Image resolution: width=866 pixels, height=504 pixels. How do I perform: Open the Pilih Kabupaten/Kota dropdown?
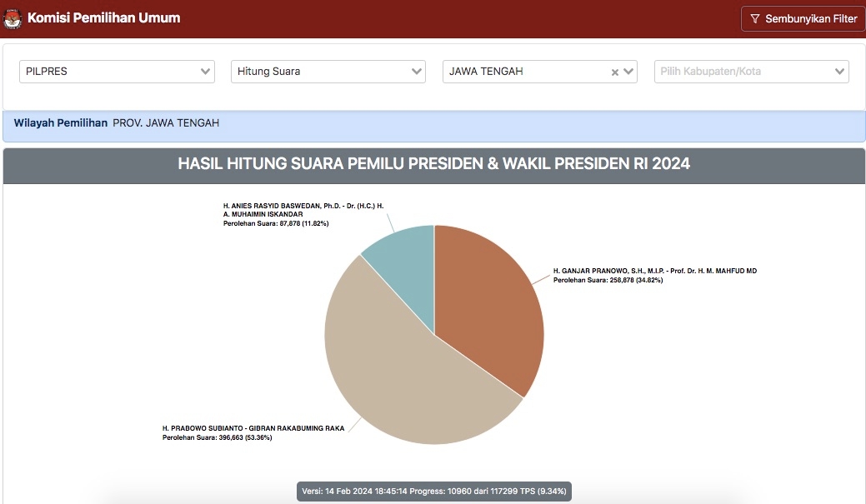(x=752, y=72)
